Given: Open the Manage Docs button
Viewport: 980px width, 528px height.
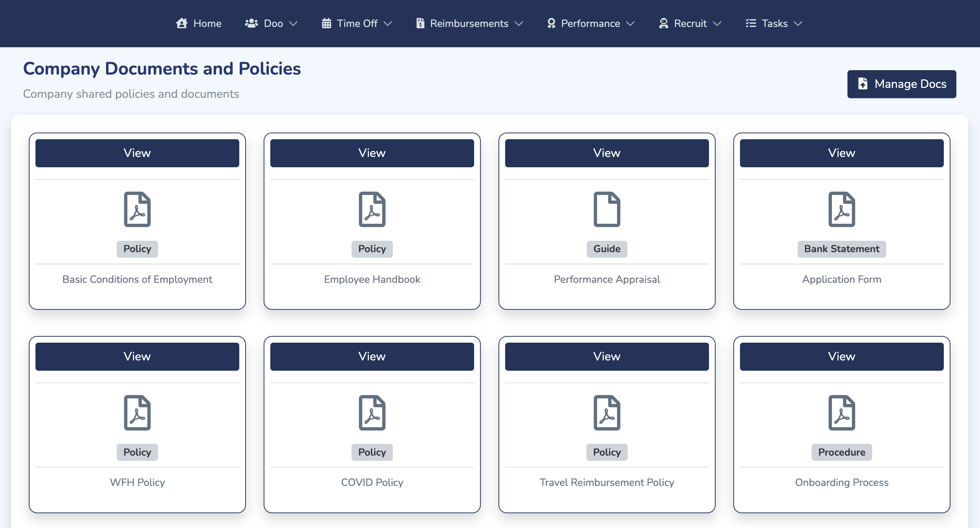Looking at the screenshot, I should pyautogui.click(x=901, y=84).
